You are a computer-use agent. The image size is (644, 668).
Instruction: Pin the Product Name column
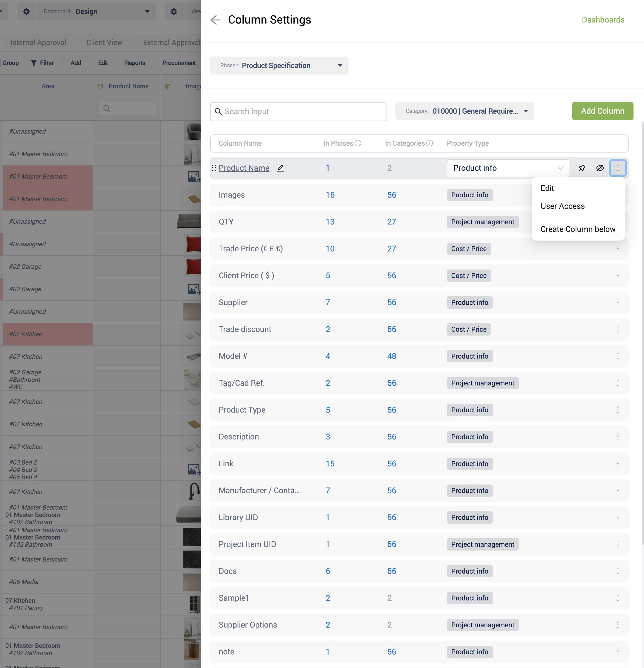click(x=582, y=168)
